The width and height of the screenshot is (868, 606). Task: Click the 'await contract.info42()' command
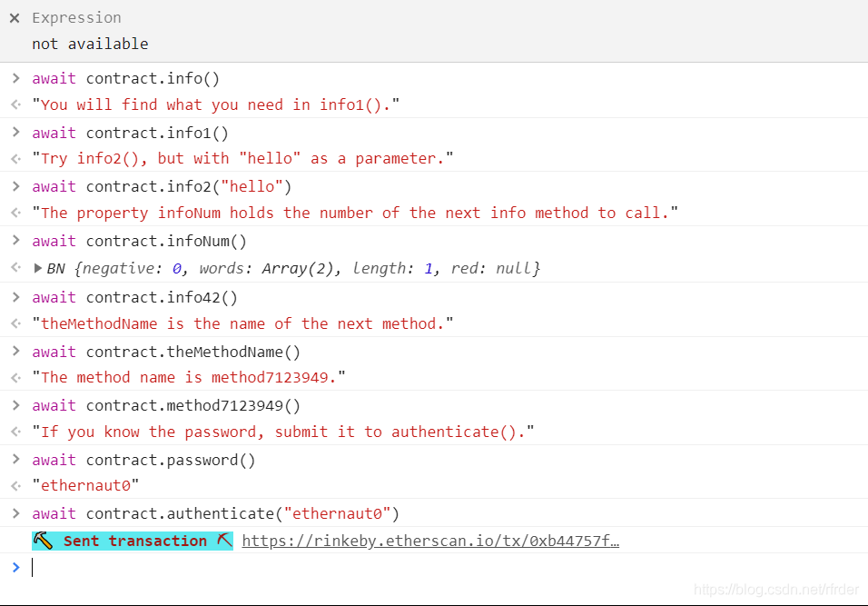click(134, 297)
